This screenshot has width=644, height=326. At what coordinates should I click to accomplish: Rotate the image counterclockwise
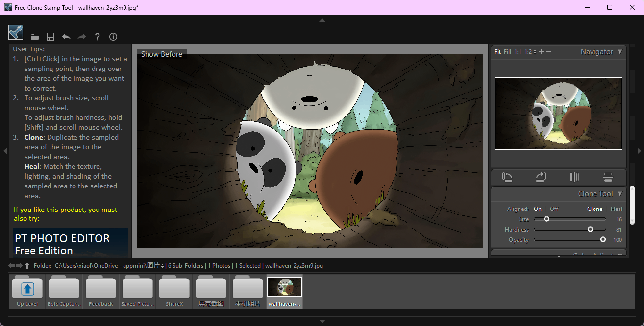[x=508, y=177]
